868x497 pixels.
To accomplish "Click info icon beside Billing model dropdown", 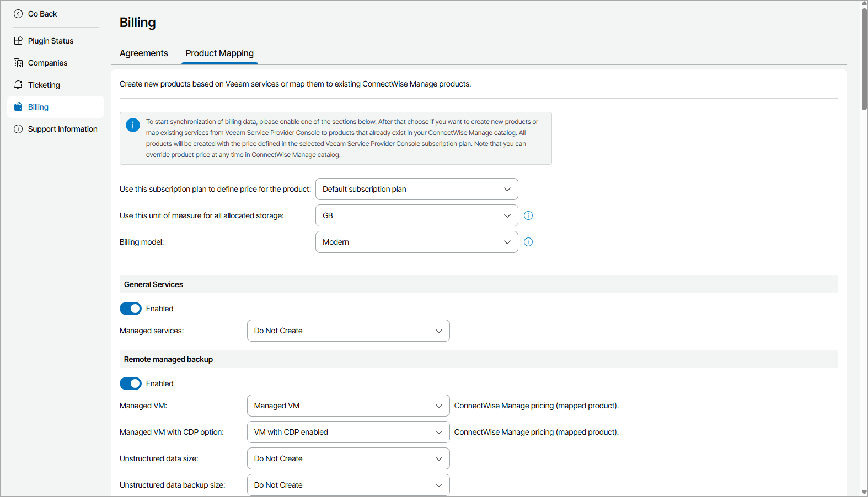I will (528, 242).
